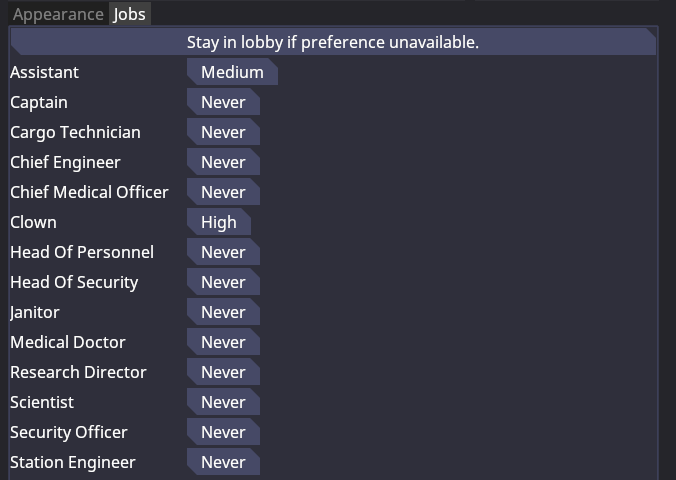Open Clown priority dropdown showing High
This screenshot has height=480, width=676.
[219, 222]
